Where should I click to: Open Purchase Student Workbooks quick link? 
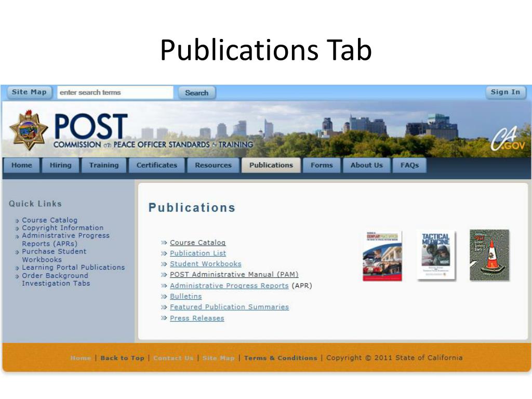pos(54,256)
